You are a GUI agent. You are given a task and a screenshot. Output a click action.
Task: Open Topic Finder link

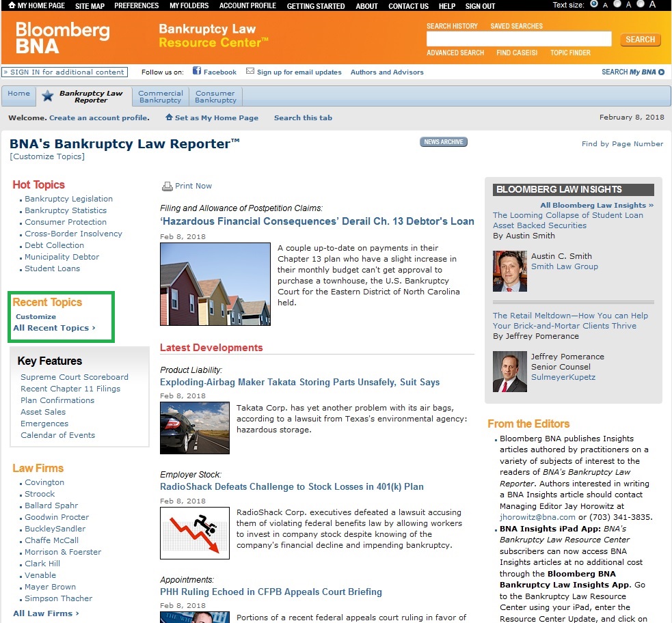click(x=570, y=53)
